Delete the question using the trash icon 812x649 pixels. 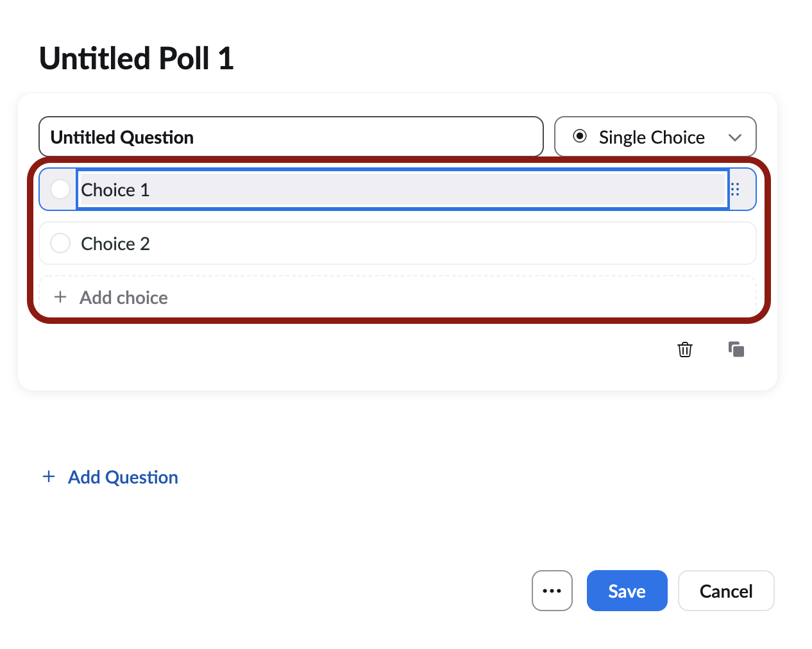(684, 350)
